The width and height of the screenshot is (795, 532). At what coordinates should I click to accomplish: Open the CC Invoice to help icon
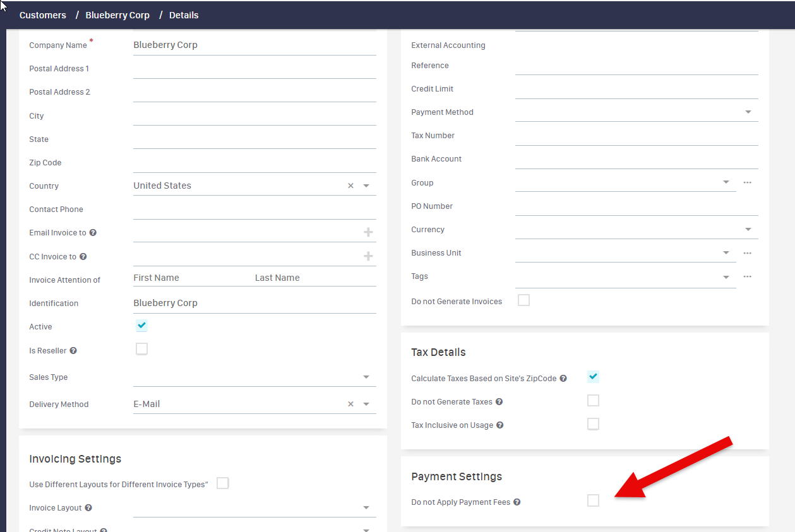83,257
